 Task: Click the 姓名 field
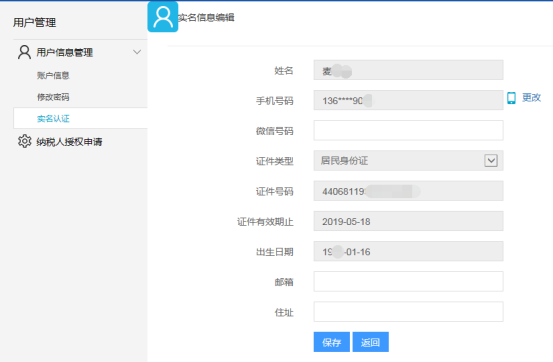point(408,70)
